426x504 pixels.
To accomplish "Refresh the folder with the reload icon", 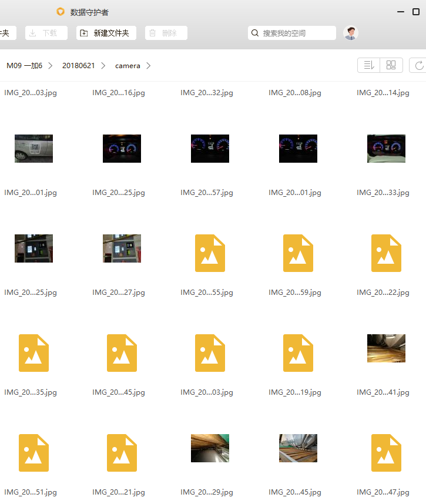I will pyautogui.click(x=419, y=65).
